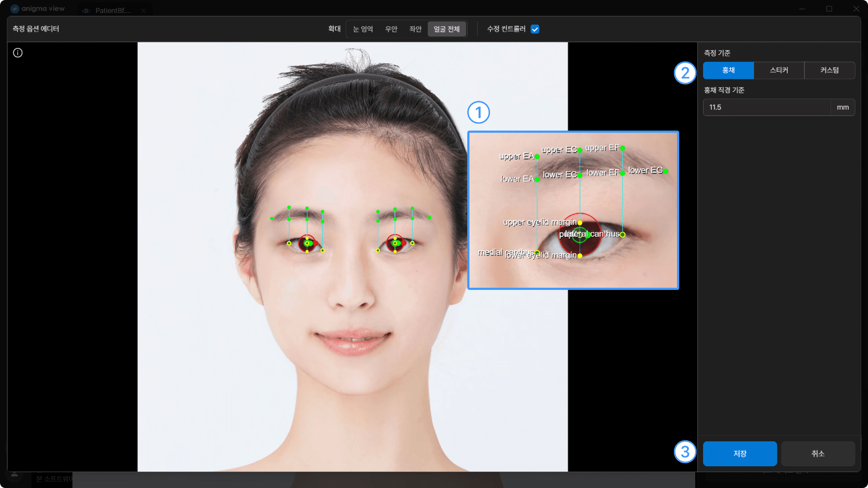This screenshot has height=488, width=868.
Task: Click the 측정 옵션 에디터 title text
Action: click(36, 29)
